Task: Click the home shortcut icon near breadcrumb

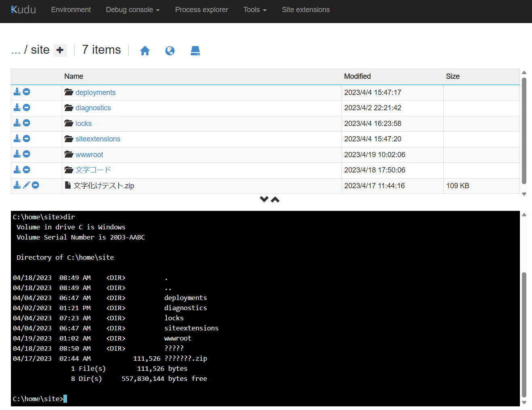Action: pos(145,50)
